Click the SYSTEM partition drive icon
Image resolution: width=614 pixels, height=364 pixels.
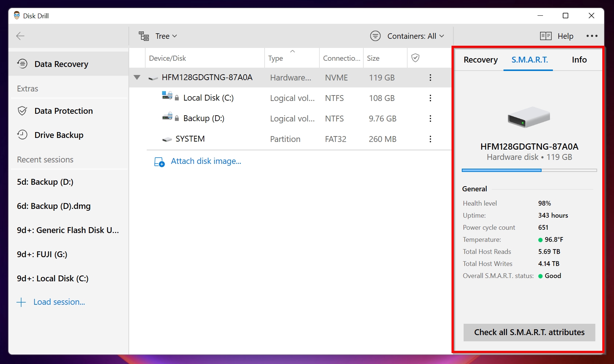point(167,139)
